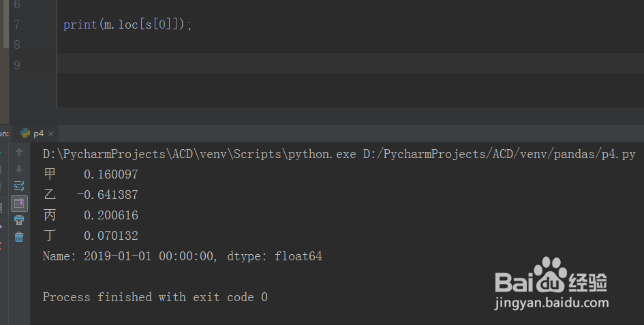
Task: Click line number 9 in the gutter
Action: coord(16,65)
